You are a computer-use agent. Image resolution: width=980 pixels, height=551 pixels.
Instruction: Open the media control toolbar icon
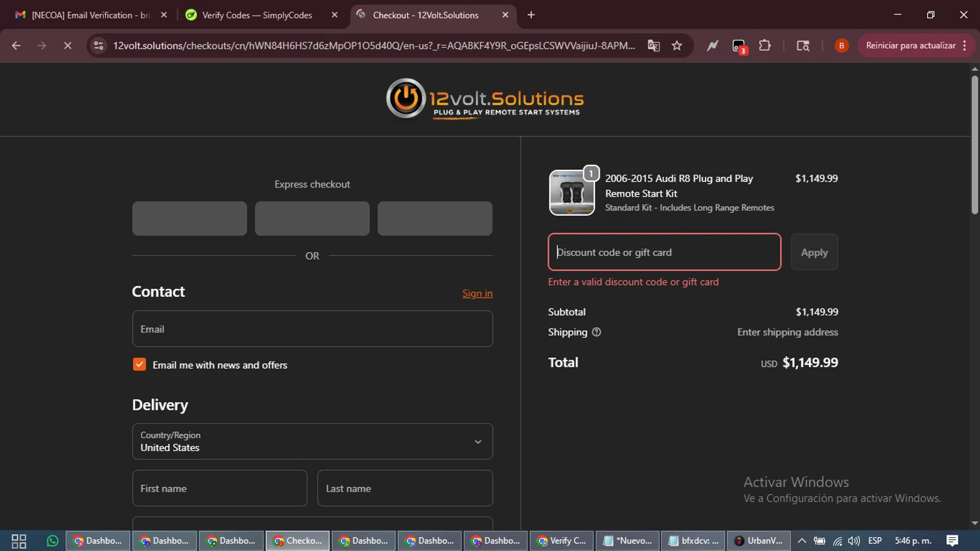(803, 46)
